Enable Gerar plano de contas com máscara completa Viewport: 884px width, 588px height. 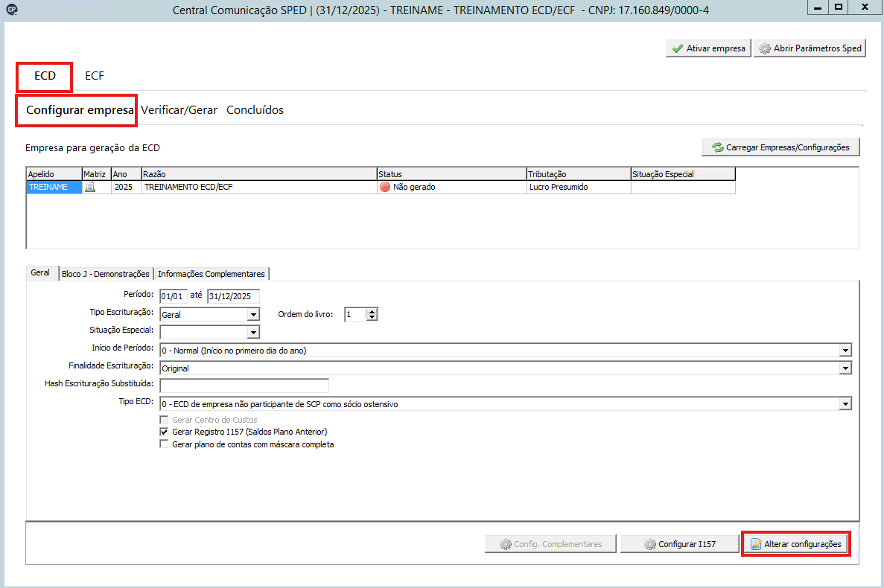point(164,444)
